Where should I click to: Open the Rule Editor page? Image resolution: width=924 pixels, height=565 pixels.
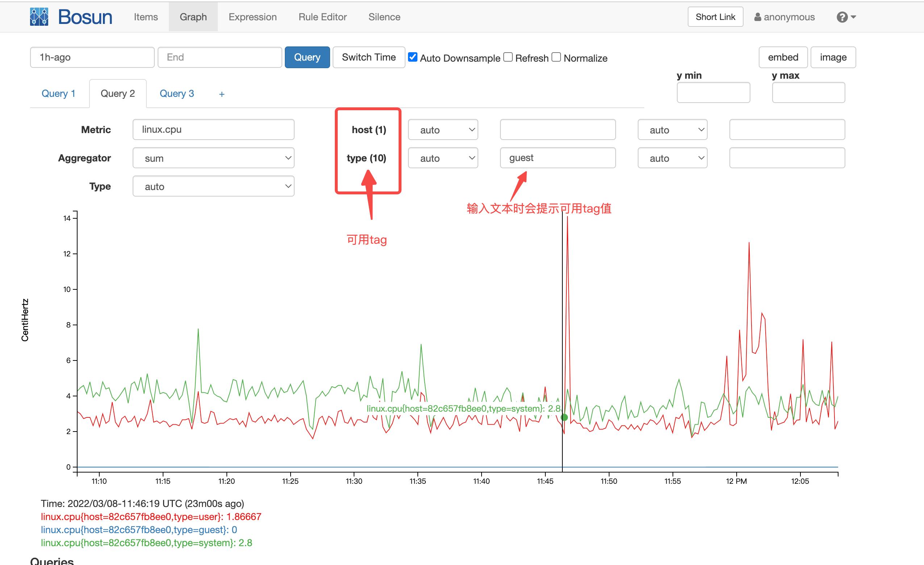click(x=322, y=17)
